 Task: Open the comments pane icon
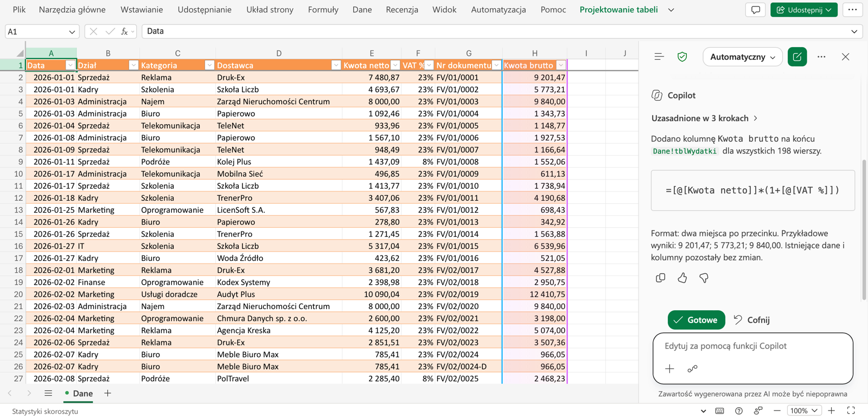pos(755,10)
